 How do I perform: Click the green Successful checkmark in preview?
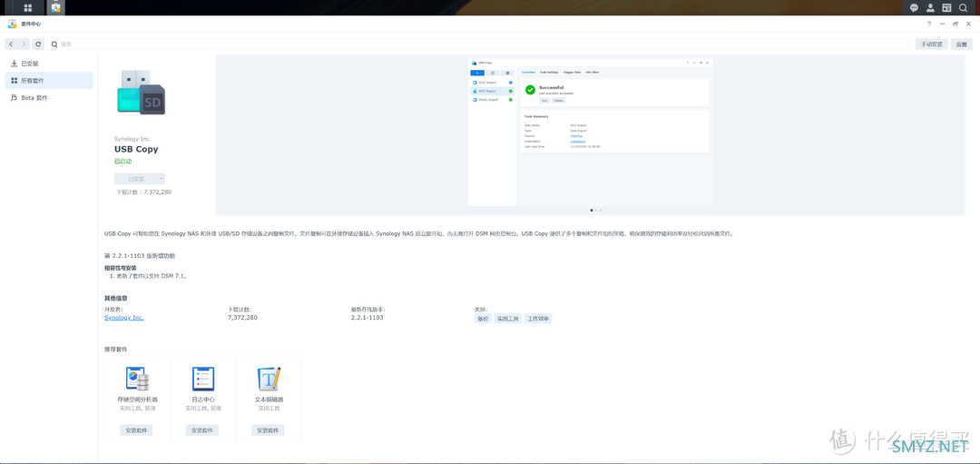(530, 90)
